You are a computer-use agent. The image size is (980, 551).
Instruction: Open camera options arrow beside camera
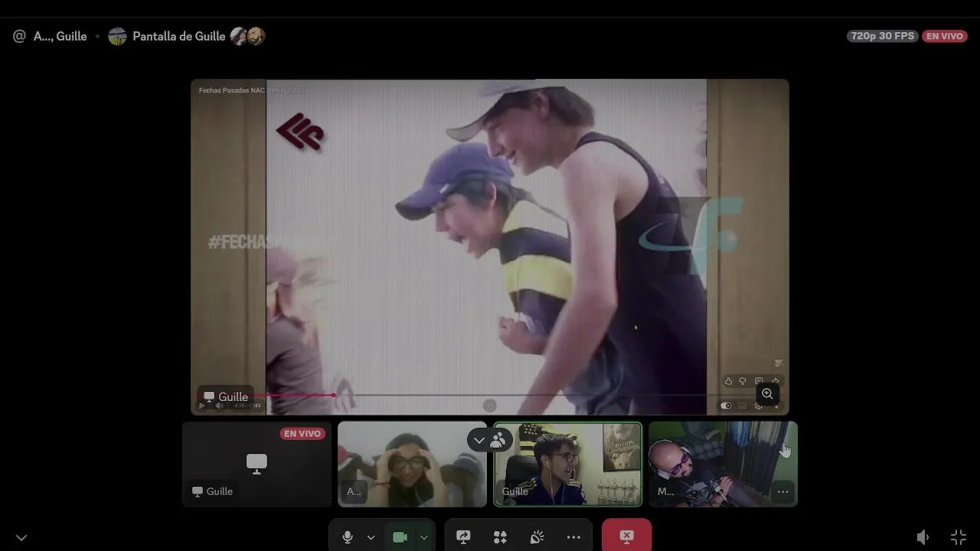click(423, 537)
